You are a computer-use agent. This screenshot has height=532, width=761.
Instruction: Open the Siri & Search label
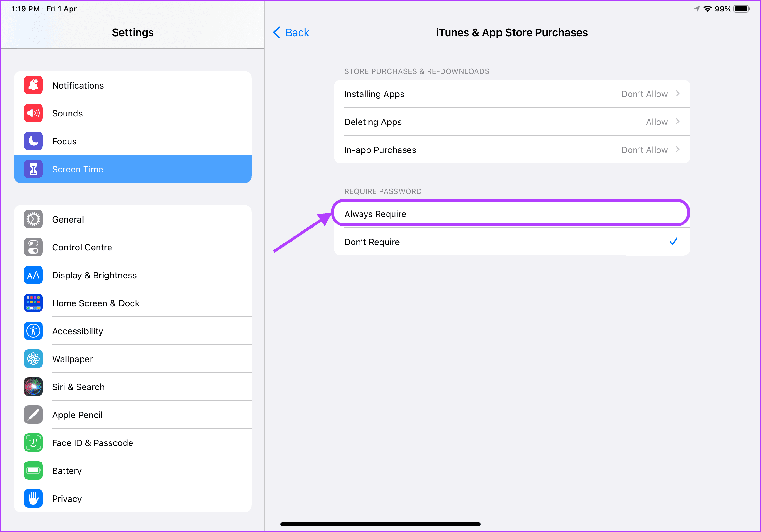[78, 387]
